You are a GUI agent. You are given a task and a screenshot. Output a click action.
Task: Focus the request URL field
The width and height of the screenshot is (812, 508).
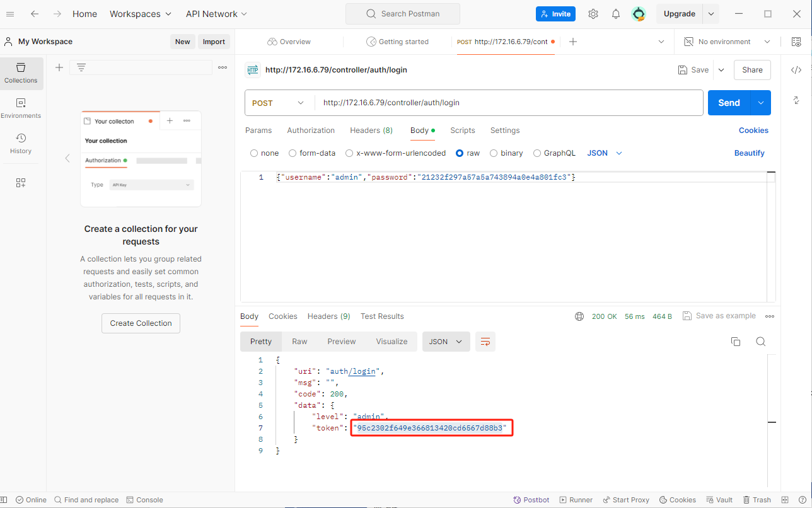coord(509,103)
